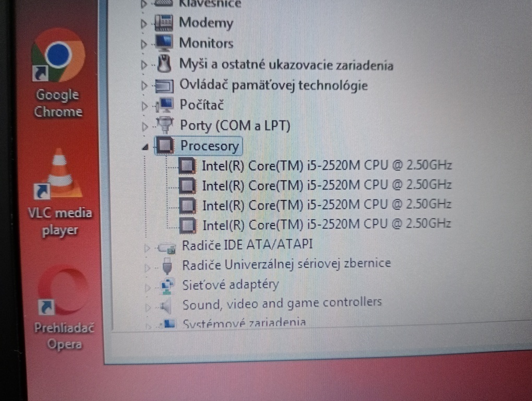Viewport: 532px width, 401px height.
Task: Select Radiče Univerzálnej sériovej zbernice item
Action: pyautogui.click(x=286, y=264)
